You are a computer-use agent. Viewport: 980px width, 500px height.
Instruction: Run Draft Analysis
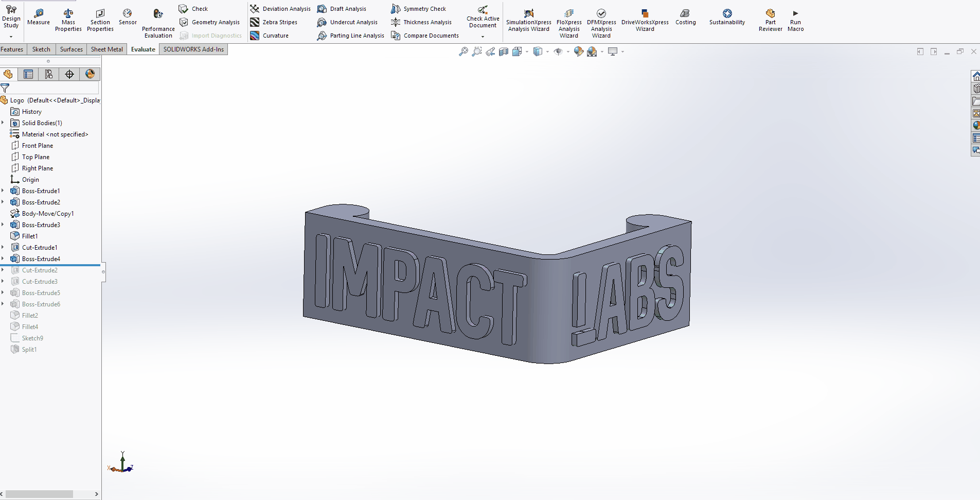click(342, 9)
